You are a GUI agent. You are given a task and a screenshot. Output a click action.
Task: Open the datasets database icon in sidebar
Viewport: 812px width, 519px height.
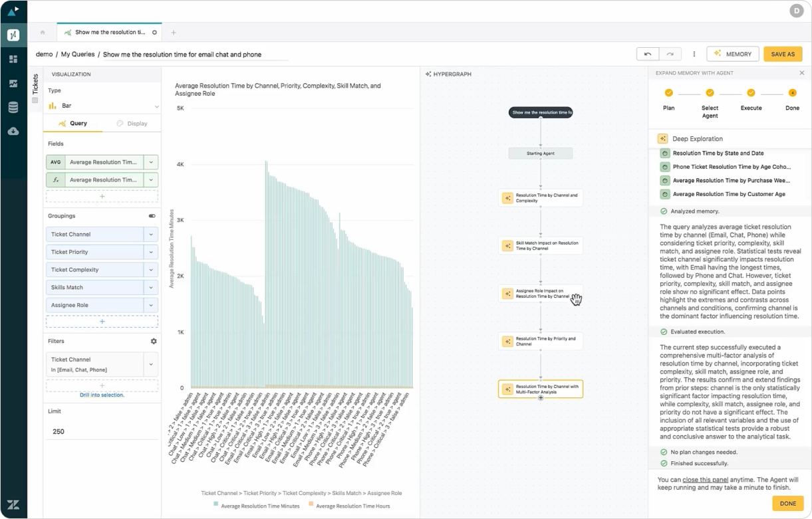click(13, 108)
